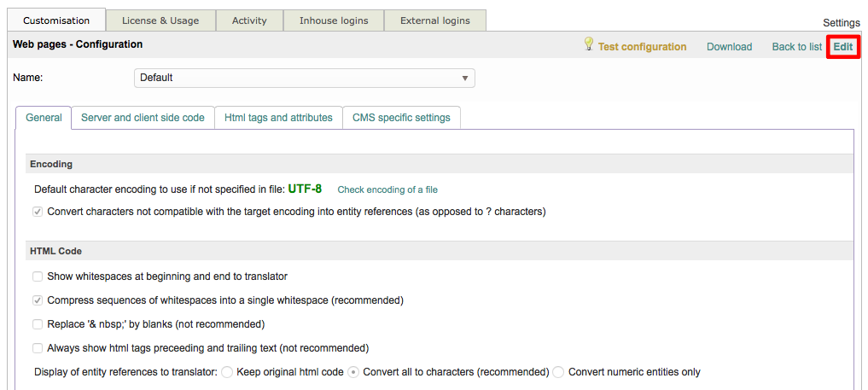Click Check encoding of a file link
This screenshot has height=390, width=868.
click(387, 189)
